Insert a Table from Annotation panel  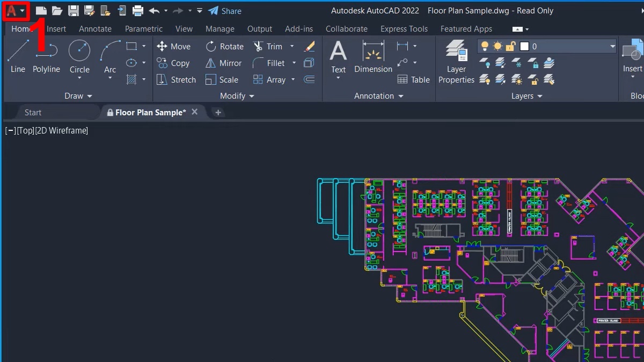tap(413, 80)
